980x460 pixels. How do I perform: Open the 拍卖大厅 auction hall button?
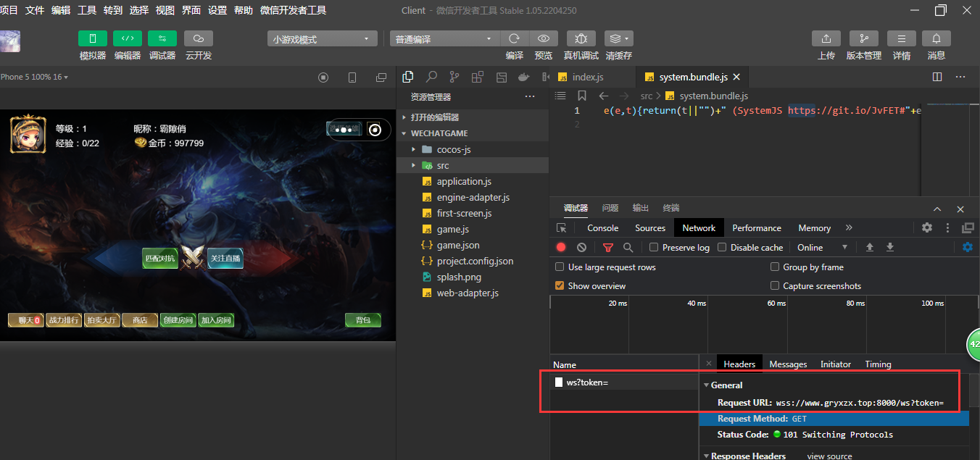(x=101, y=320)
